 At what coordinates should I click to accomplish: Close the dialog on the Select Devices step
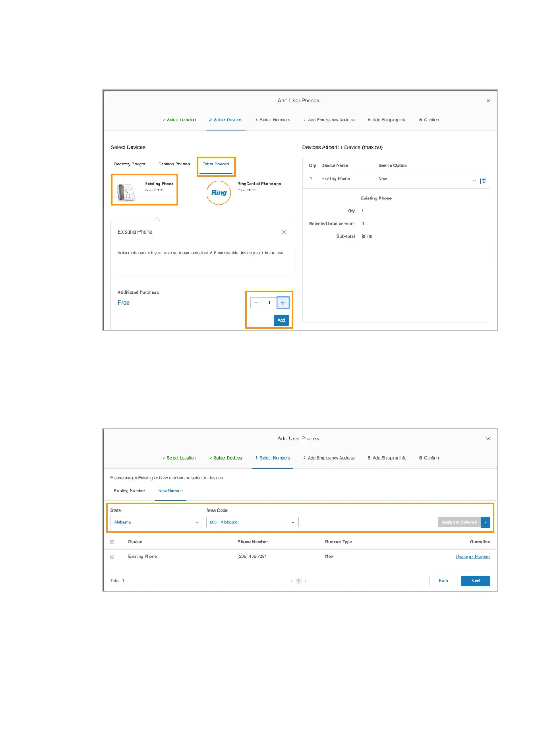click(488, 101)
